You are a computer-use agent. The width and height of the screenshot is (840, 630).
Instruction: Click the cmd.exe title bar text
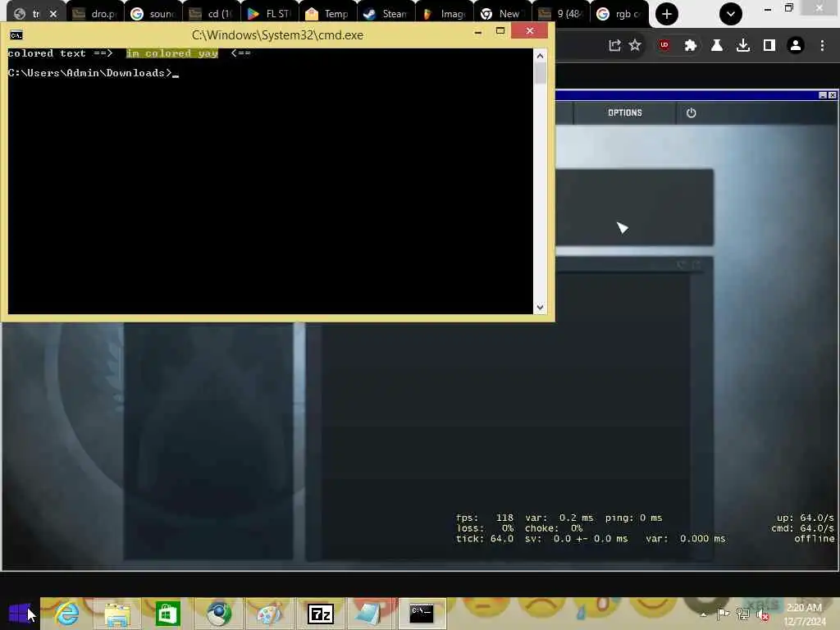[x=277, y=35]
